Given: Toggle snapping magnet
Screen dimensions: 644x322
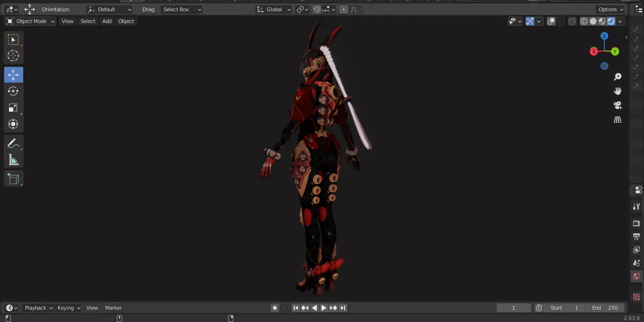Looking at the screenshot, I should click(x=317, y=9).
